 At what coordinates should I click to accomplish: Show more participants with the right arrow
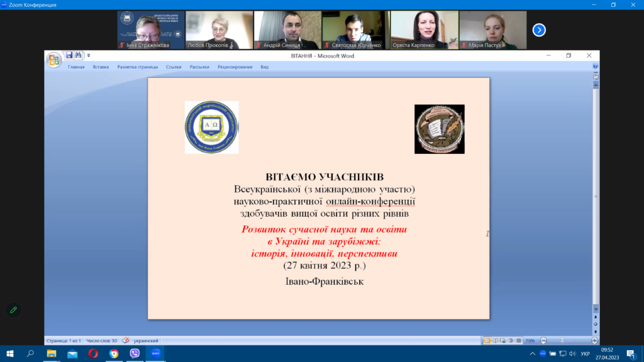539,30
